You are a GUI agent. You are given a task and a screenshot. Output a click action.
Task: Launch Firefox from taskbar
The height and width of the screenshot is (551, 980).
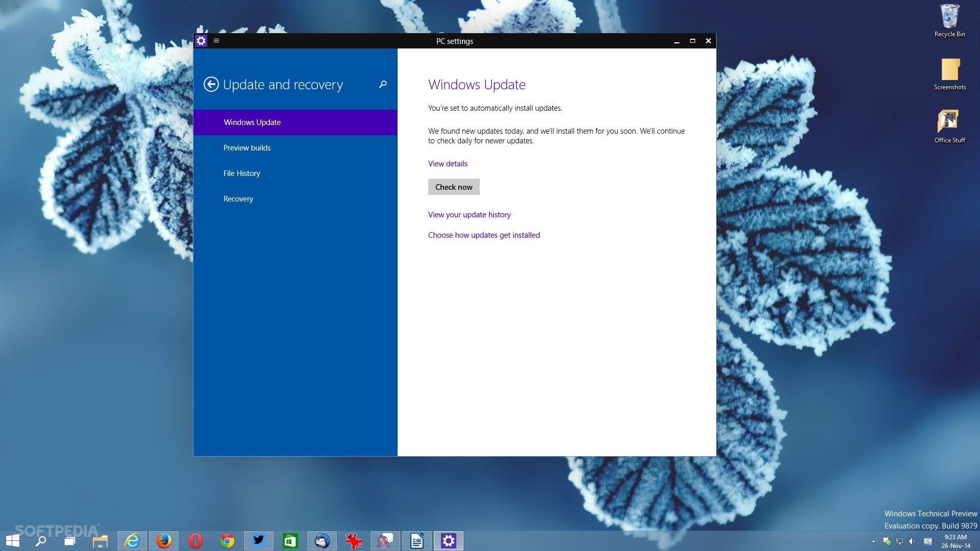(x=164, y=541)
